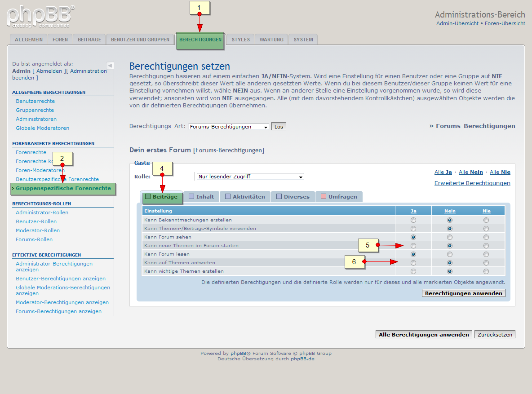Open the Rolle dropdown

coord(250,177)
